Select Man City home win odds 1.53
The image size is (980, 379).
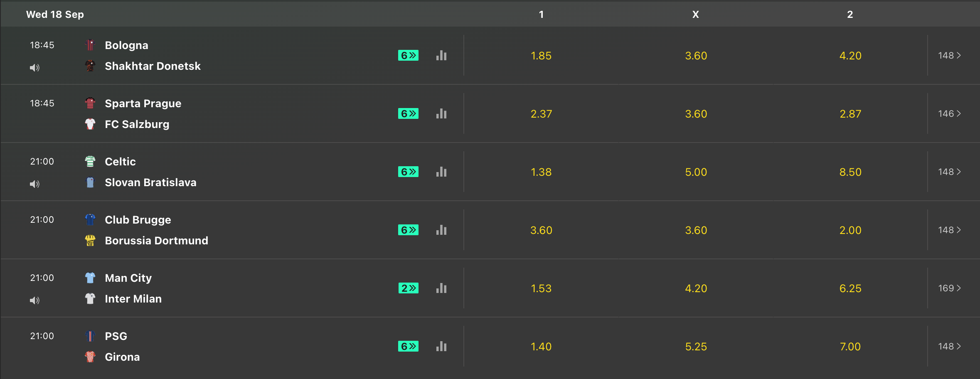(541, 288)
